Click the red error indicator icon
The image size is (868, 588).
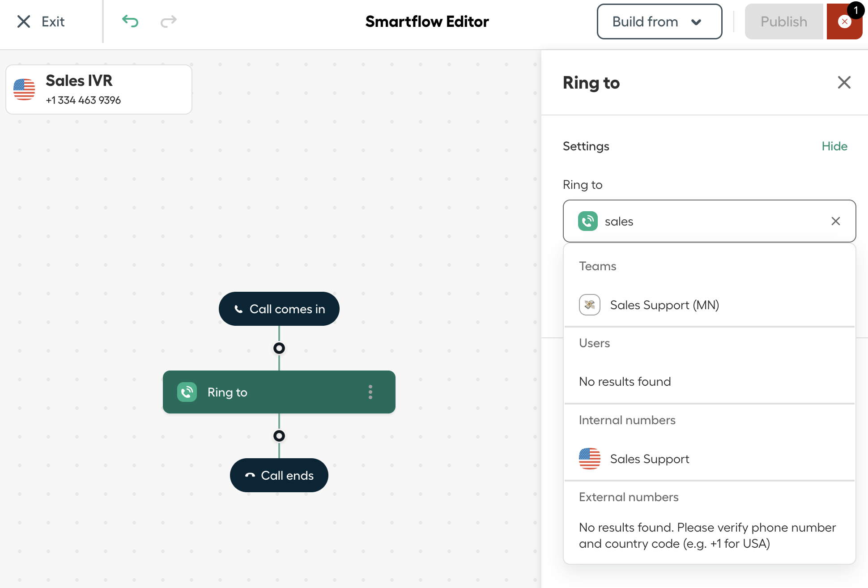(844, 21)
